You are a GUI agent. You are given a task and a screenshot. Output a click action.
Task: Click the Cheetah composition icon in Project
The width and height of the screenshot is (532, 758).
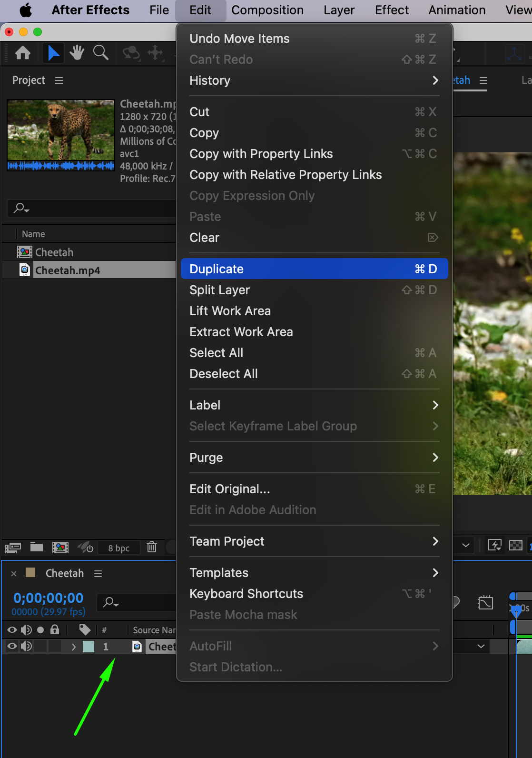pyautogui.click(x=24, y=252)
